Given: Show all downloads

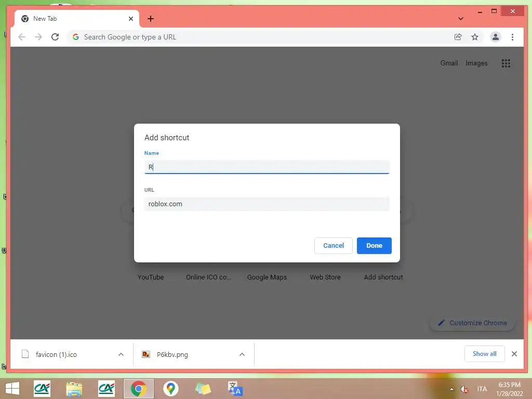Looking at the screenshot, I should [x=485, y=354].
